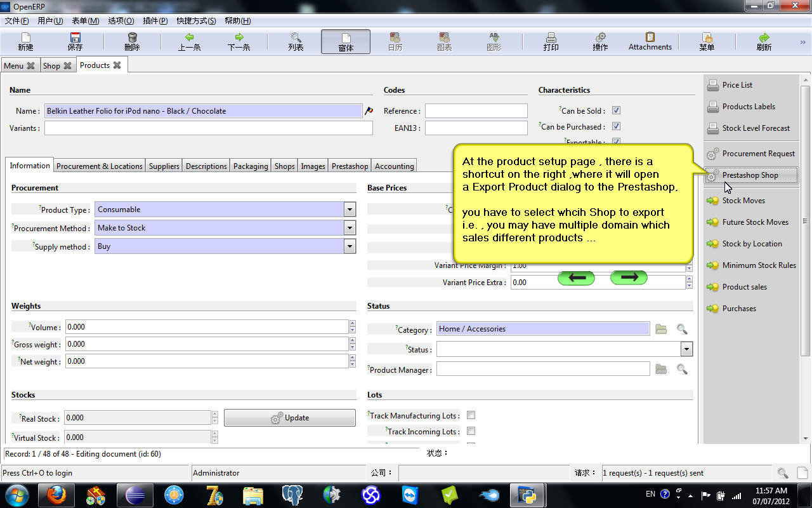Click the status bar magnifier icon

(x=783, y=473)
